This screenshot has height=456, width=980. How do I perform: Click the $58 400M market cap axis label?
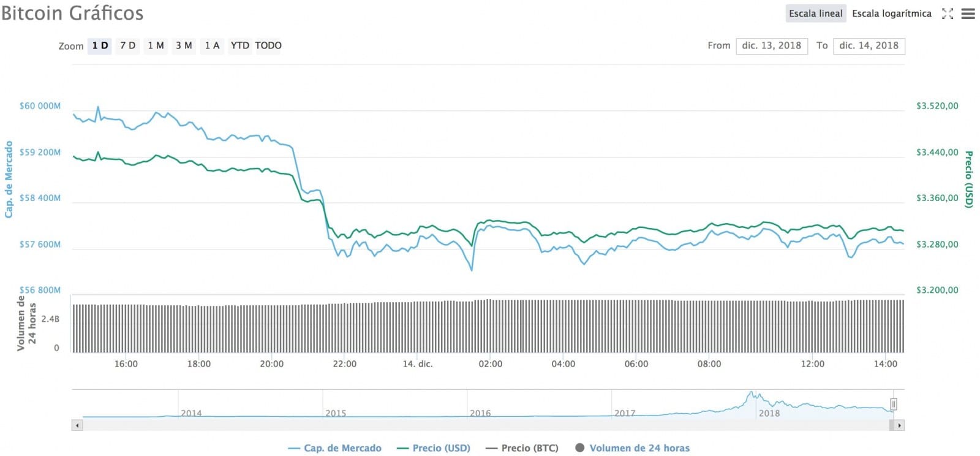40,198
